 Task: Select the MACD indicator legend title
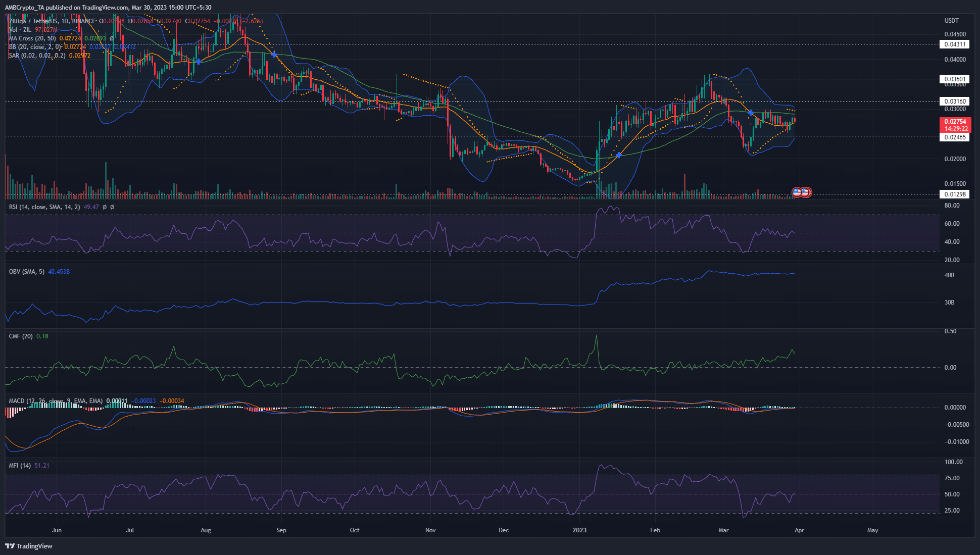pos(56,401)
